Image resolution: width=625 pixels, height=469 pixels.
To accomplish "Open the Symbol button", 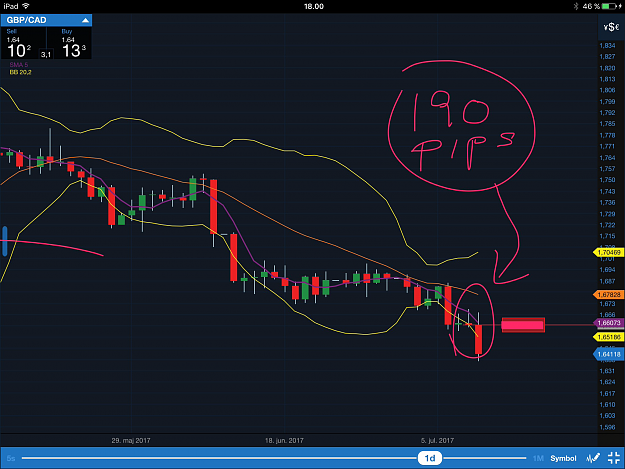I will (x=563, y=458).
